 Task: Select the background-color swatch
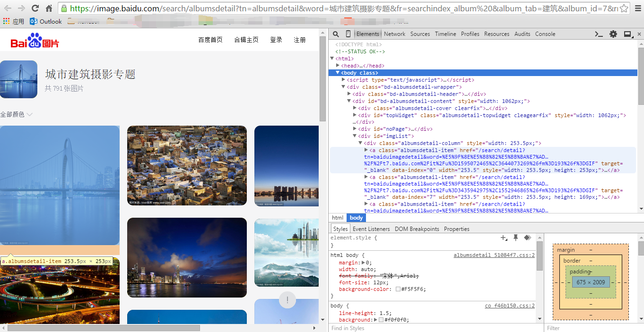point(396,289)
